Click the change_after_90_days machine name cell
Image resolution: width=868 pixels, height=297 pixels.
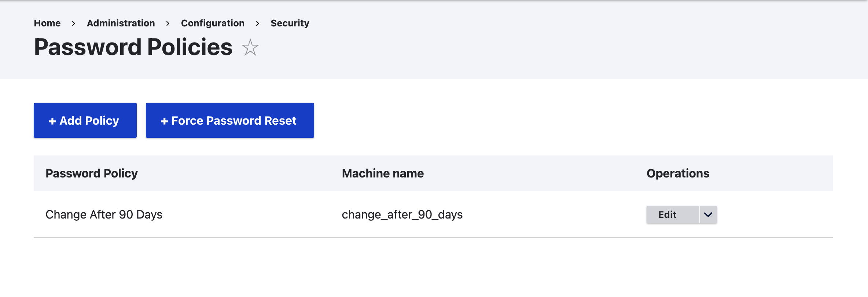pos(402,214)
